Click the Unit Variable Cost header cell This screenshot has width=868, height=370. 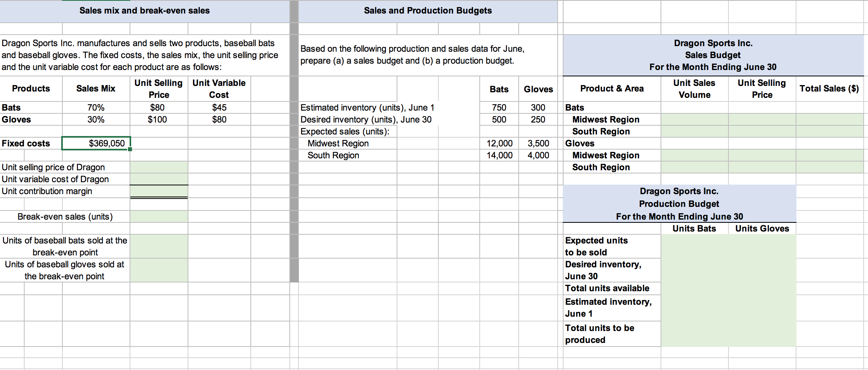219,88
